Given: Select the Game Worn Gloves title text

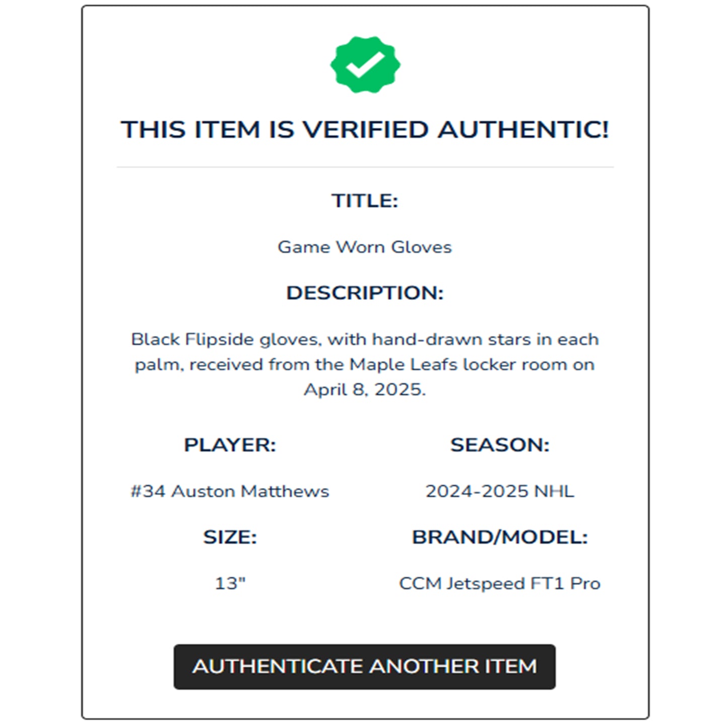Looking at the screenshot, I should [365, 247].
